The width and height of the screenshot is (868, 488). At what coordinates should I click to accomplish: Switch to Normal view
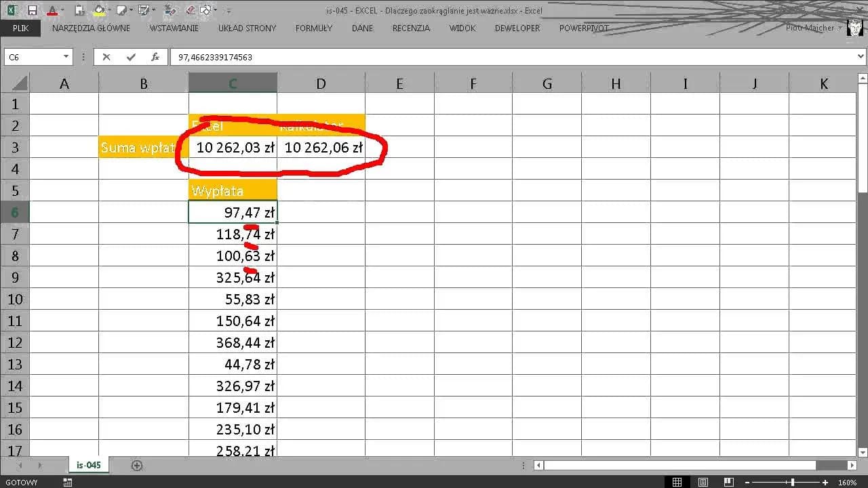coord(677,483)
